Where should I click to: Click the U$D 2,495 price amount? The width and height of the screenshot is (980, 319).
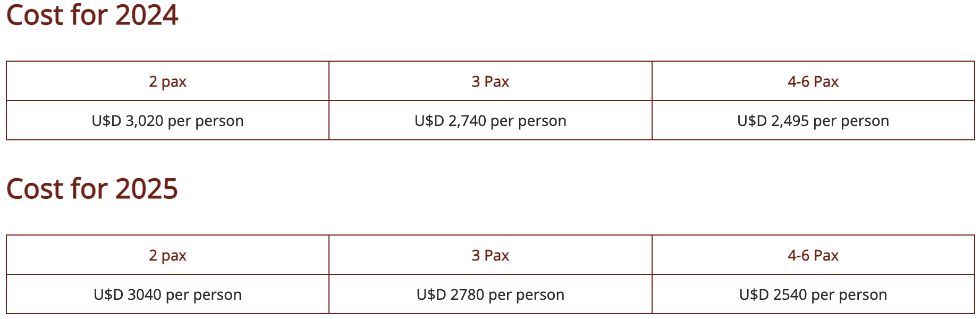(773, 121)
